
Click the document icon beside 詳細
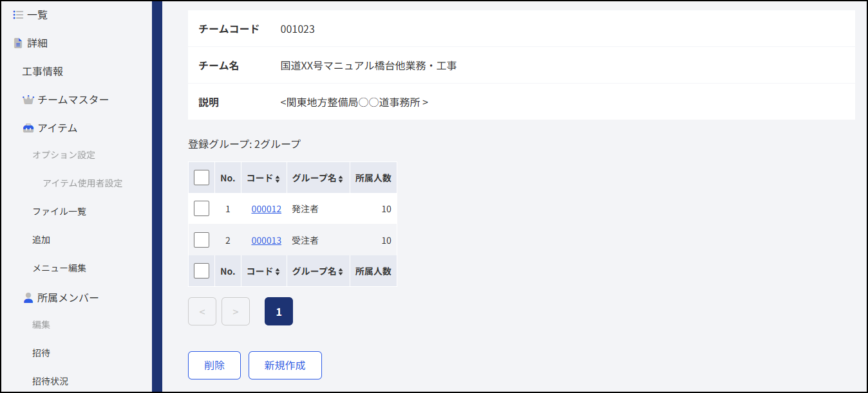(18, 43)
